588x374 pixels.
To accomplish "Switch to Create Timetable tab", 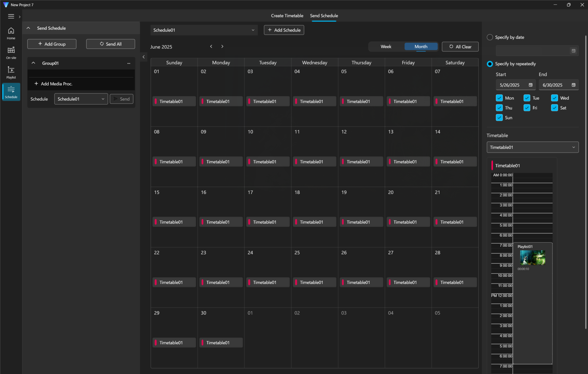I will pos(287,16).
